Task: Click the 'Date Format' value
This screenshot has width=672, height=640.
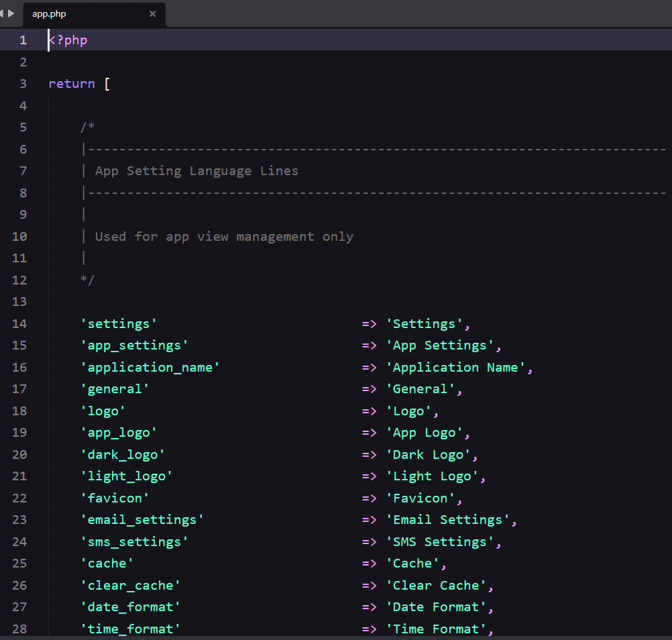Action: 436,607
